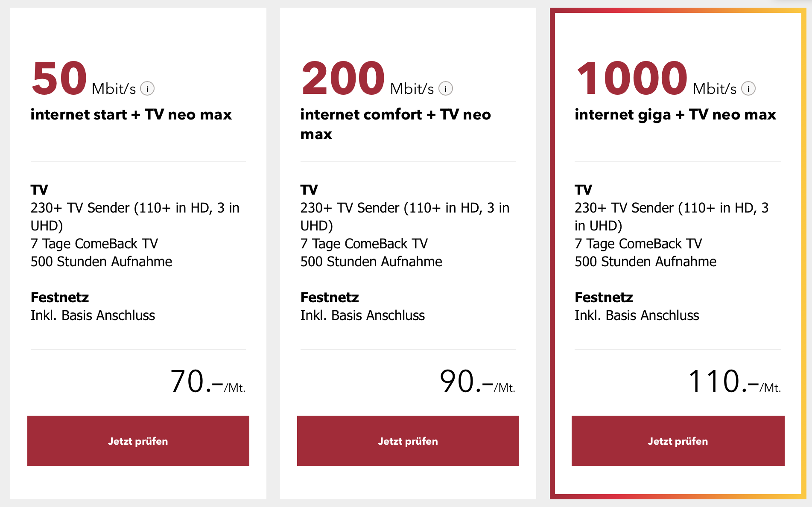Select the internet giga + TV neo max title
Viewport: 812px width, 507px height.
tap(675, 114)
